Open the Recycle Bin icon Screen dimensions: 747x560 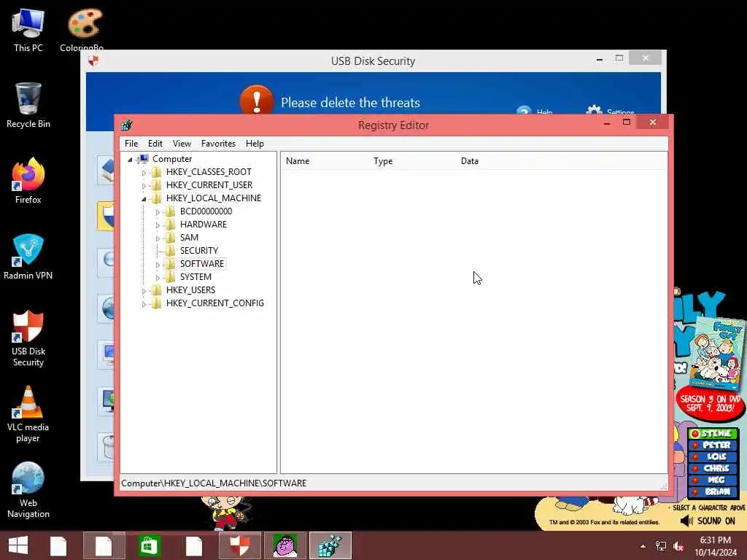click(28, 106)
